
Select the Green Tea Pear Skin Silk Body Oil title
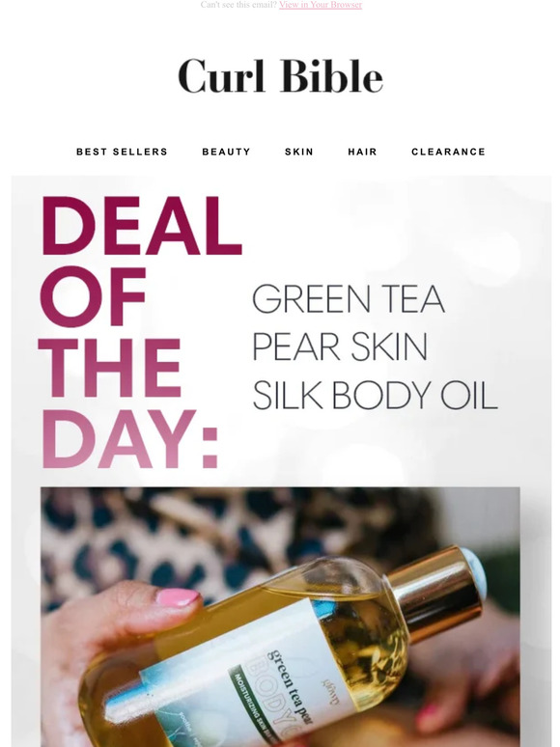point(375,346)
